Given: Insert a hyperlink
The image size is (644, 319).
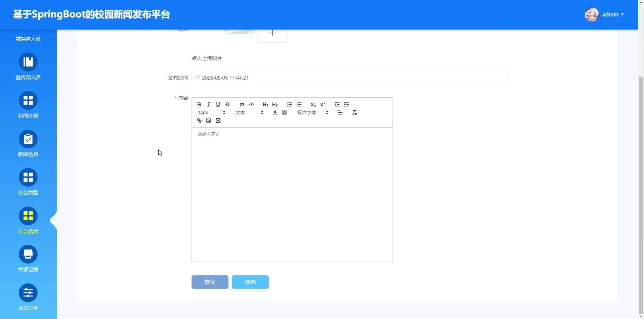Looking at the screenshot, I should point(199,121).
